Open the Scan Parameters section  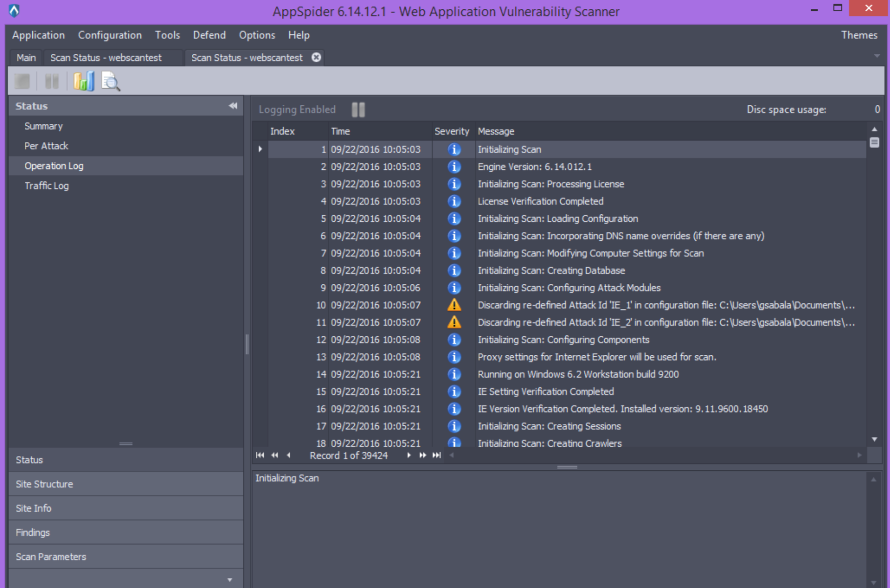(x=126, y=557)
